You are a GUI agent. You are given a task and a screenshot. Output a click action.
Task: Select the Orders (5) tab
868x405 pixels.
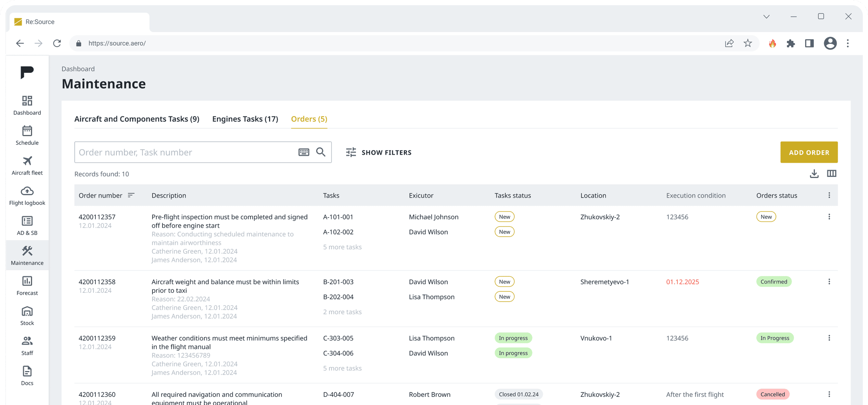click(309, 119)
